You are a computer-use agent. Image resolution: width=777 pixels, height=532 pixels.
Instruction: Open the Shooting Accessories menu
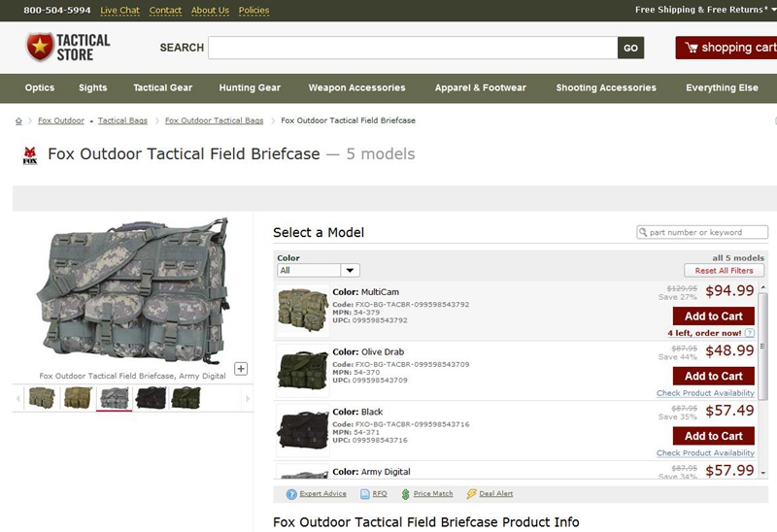[606, 87]
